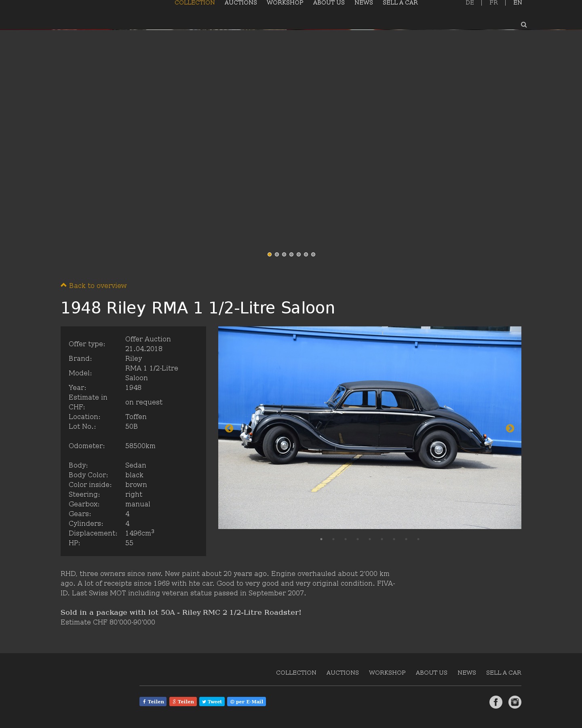Show the previous car photo arrow

(229, 428)
